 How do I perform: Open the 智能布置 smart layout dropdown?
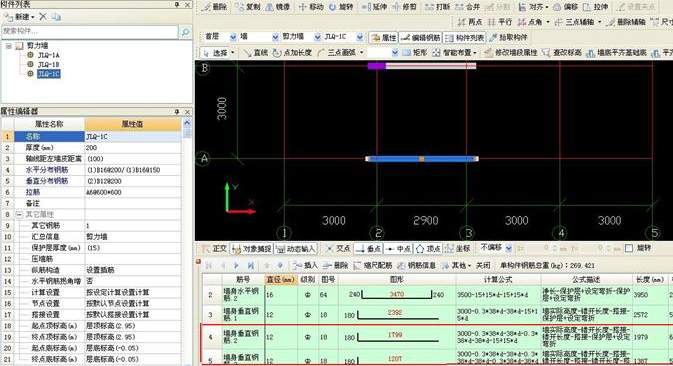(x=475, y=52)
